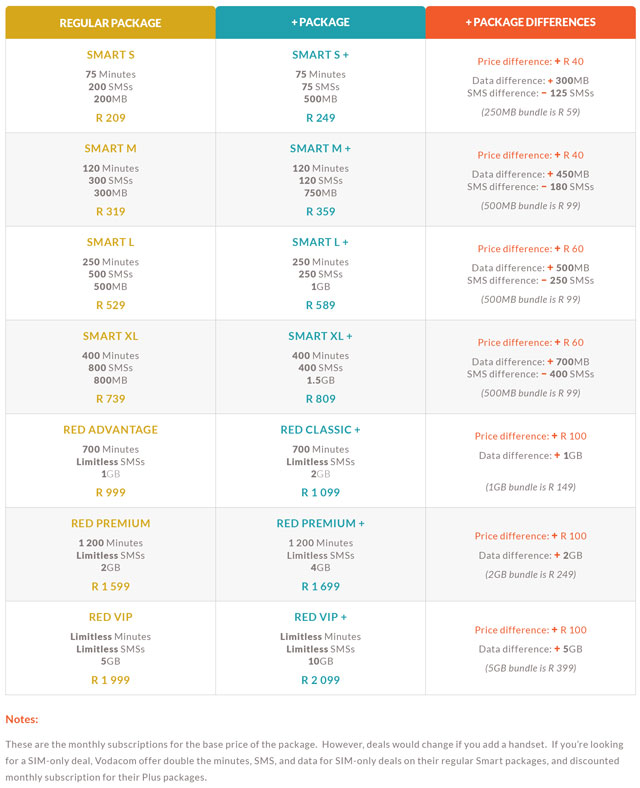Open the SMART S + package title
640x788 pixels.
tap(320, 55)
